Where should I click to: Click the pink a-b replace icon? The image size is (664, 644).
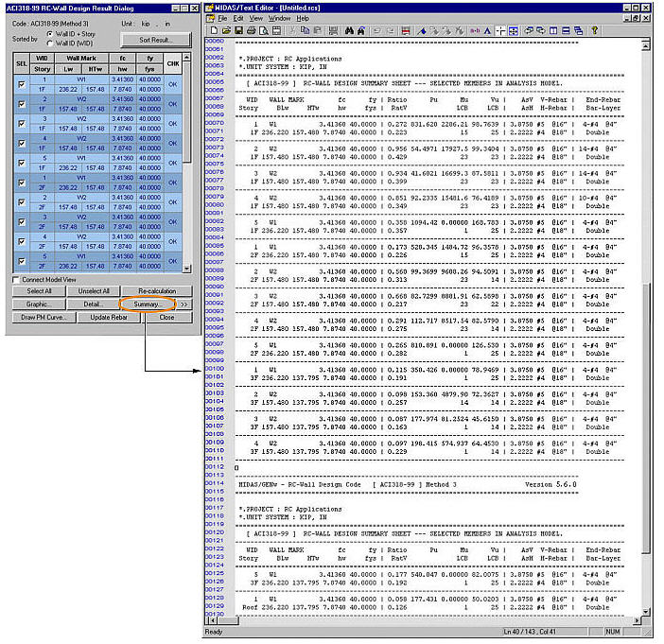(x=475, y=30)
